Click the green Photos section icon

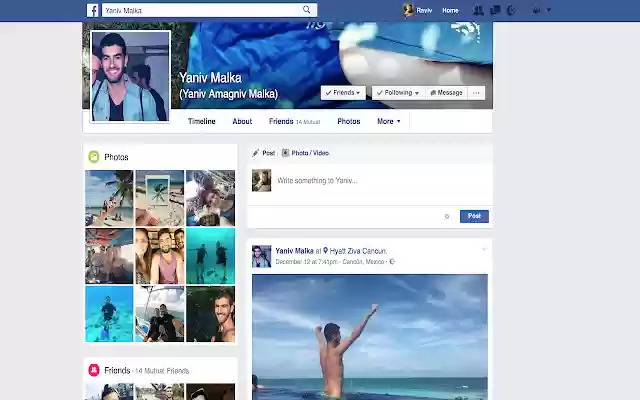coord(94,157)
